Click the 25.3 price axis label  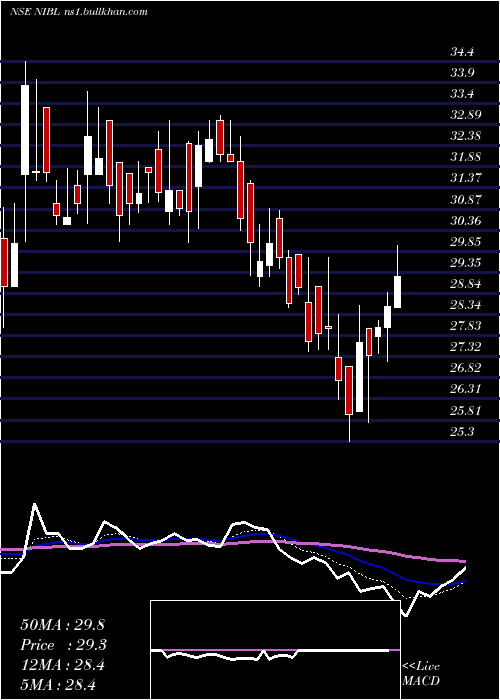(462, 432)
